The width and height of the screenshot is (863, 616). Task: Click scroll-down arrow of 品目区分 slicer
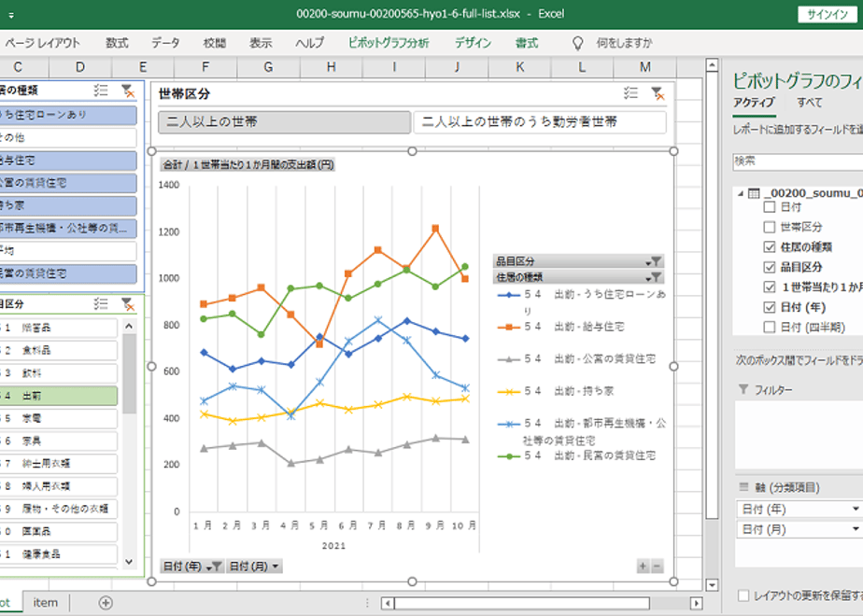(x=129, y=562)
